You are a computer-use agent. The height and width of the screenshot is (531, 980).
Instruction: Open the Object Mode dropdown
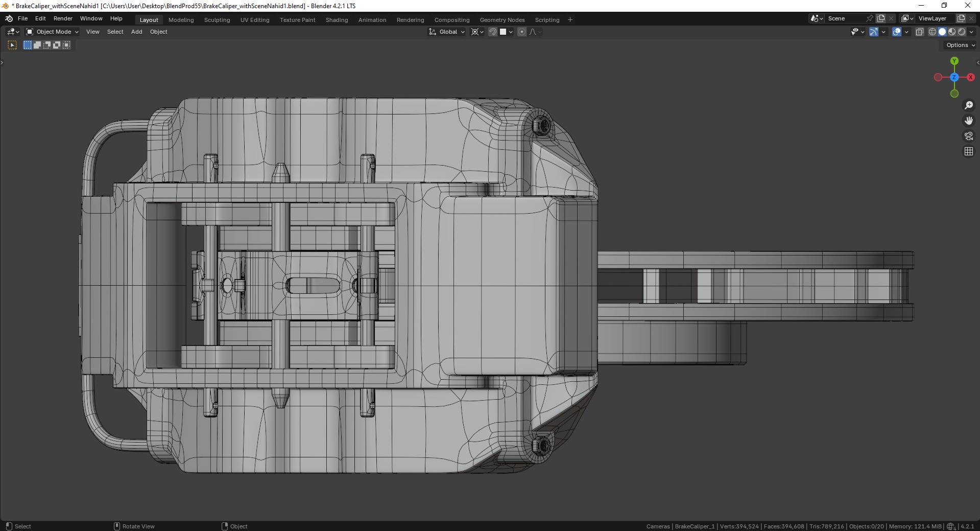(x=53, y=32)
